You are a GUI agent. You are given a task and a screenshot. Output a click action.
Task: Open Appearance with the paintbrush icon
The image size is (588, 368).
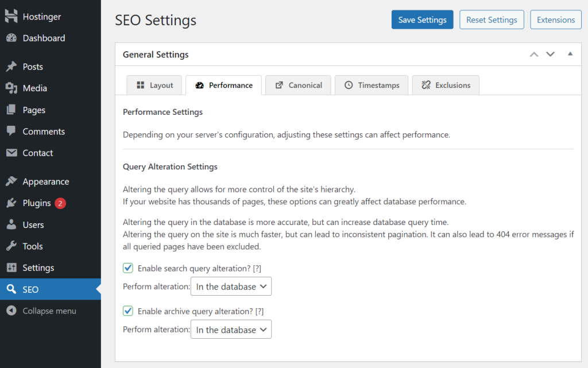[x=13, y=181]
